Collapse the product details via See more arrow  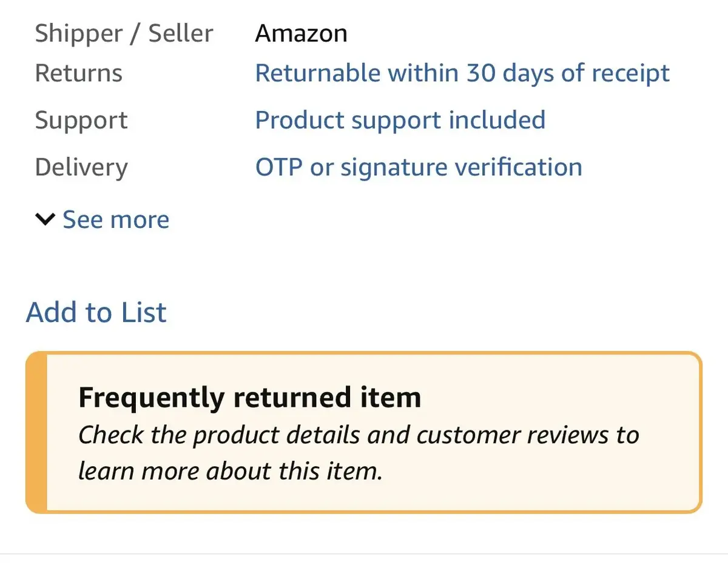pos(45,219)
